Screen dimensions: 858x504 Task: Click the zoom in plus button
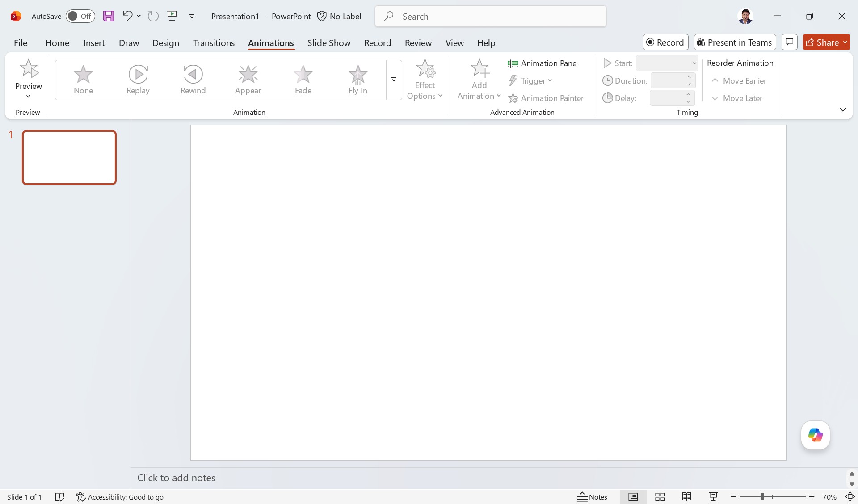tap(812, 497)
